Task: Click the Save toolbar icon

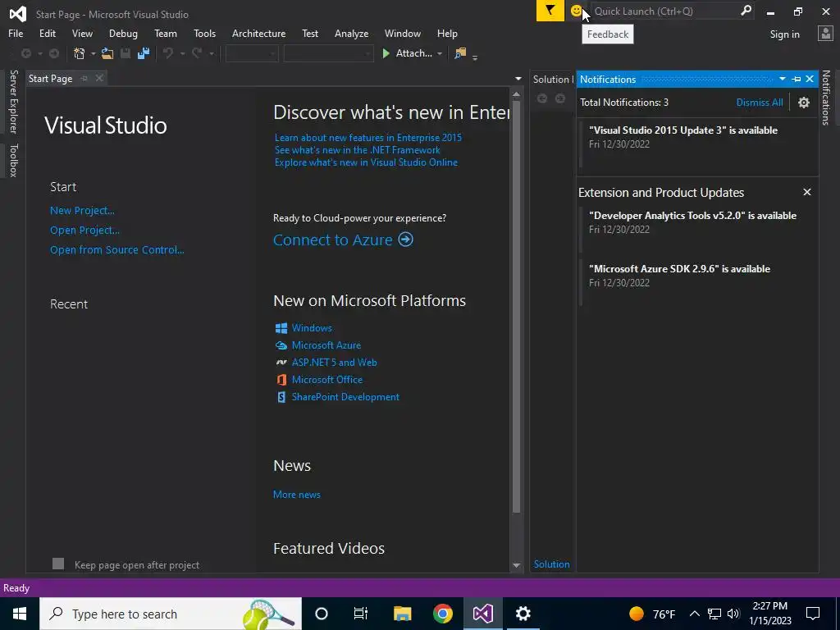Action: click(x=126, y=53)
